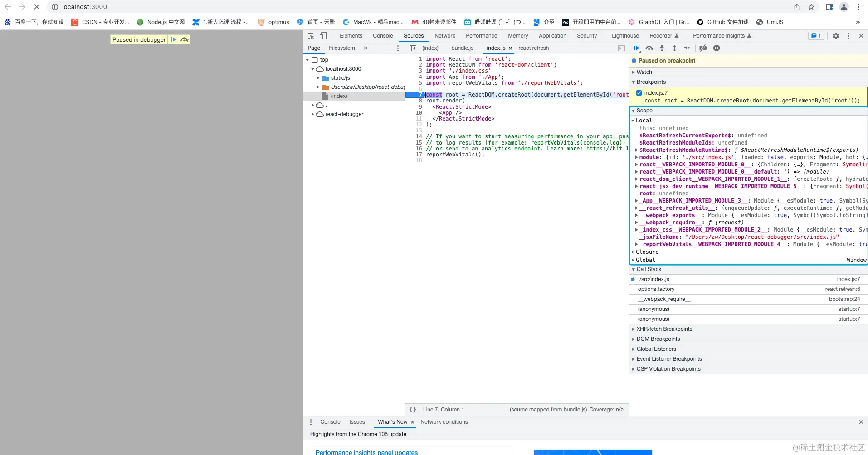Deactivate breakpoints using the toolbar icon
The image size is (868, 455).
tap(703, 48)
